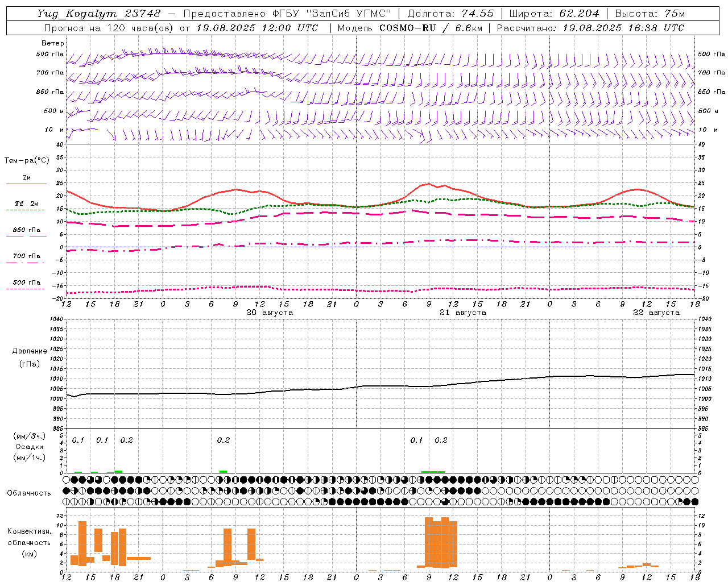This screenshot has height=582, width=728.
Task: Click the 21 августа date label
Action: pos(463,312)
